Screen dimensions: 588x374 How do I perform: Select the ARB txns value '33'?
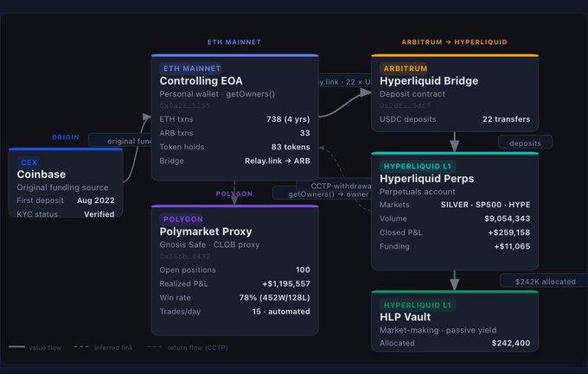[305, 133]
